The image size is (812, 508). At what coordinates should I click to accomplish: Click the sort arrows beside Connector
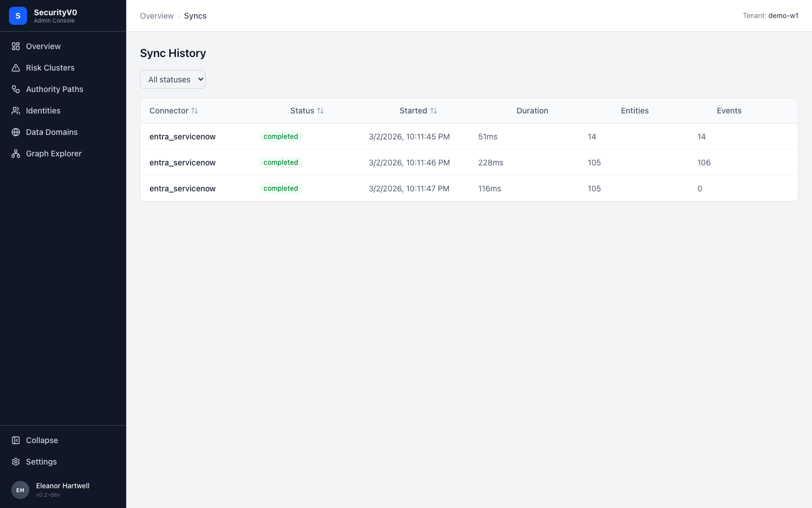click(195, 111)
